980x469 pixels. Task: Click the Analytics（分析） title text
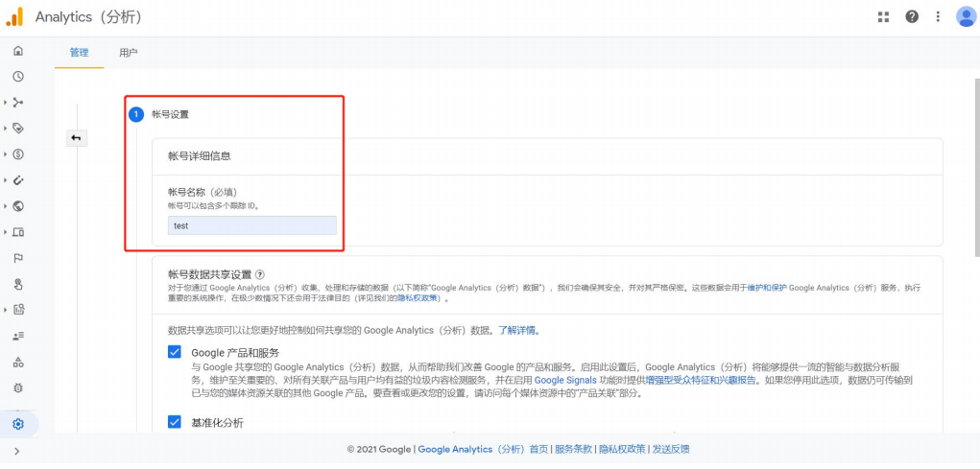click(x=88, y=17)
